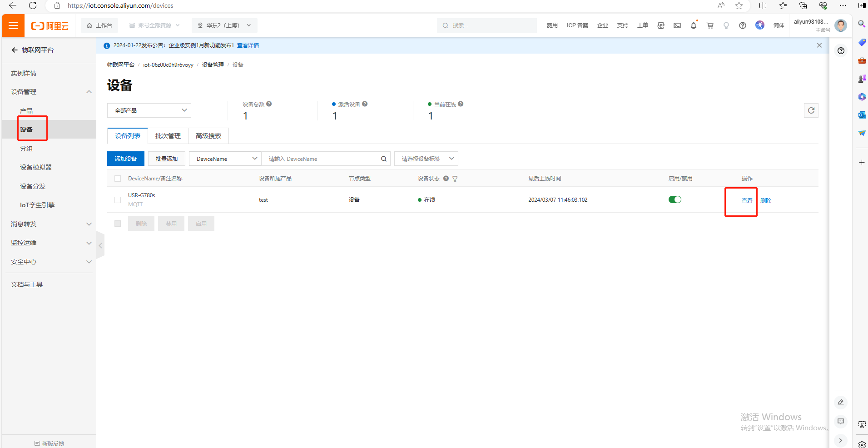Switch to the 批次管理 tab
This screenshot has height=448, width=868.
168,136
